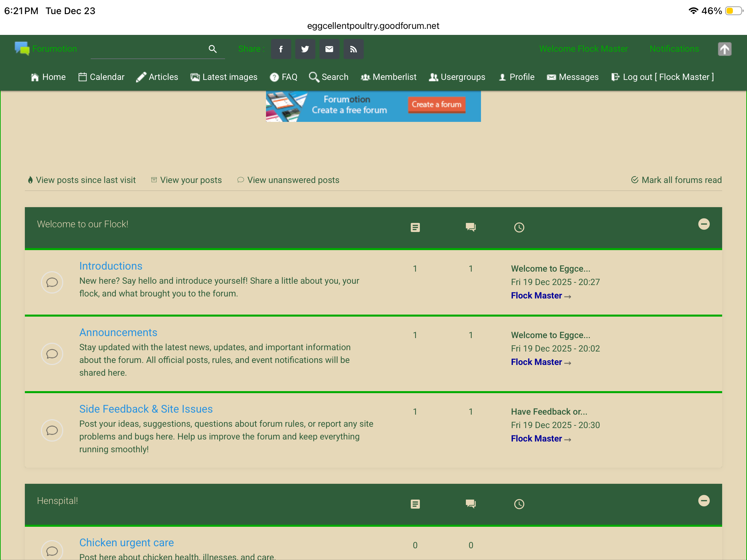Open the RSS feed icon
This screenshot has height=560, width=747.
[x=353, y=49]
